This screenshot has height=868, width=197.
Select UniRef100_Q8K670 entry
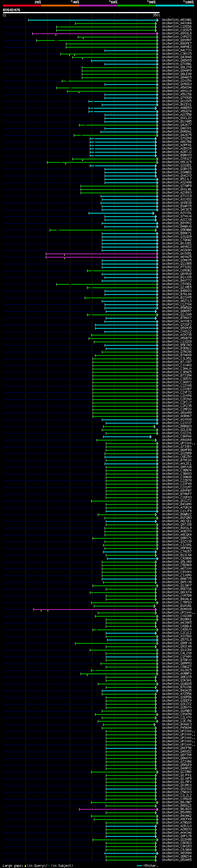176,758
